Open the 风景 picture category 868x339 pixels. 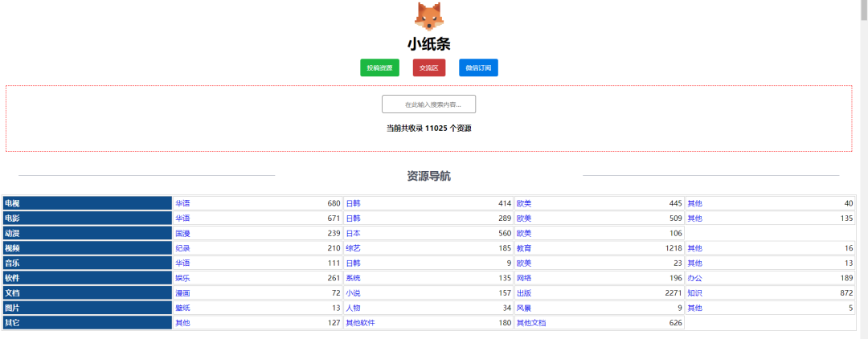coord(524,308)
